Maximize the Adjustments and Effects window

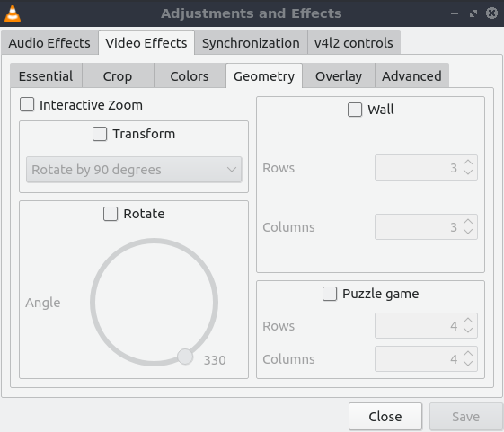tap(473, 13)
